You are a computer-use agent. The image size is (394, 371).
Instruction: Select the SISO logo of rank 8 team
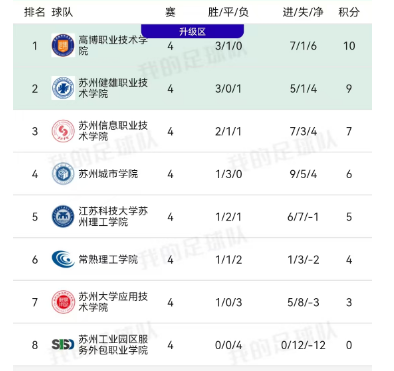[x=63, y=344]
